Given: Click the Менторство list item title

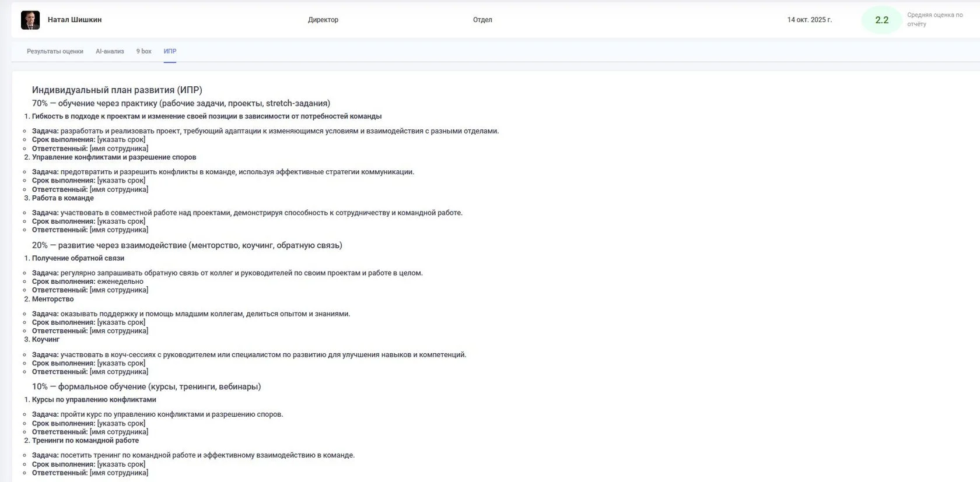Looking at the screenshot, I should 52,299.
